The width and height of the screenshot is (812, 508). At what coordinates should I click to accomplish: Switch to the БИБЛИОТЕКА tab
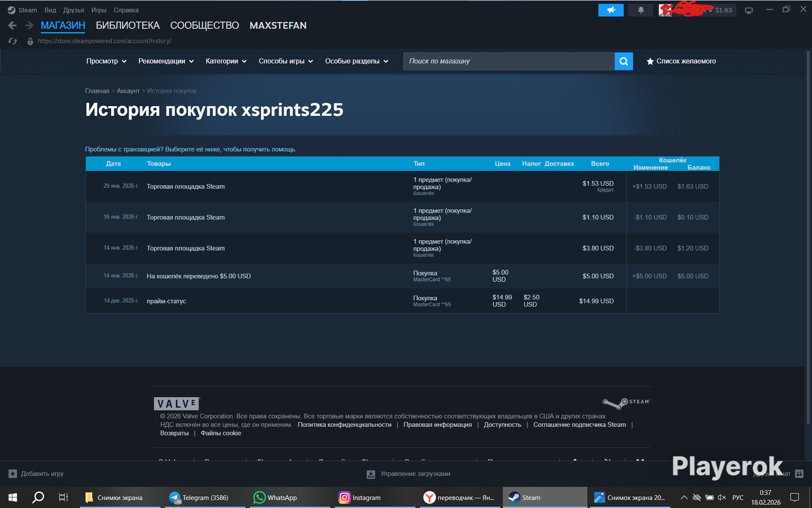(128, 25)
